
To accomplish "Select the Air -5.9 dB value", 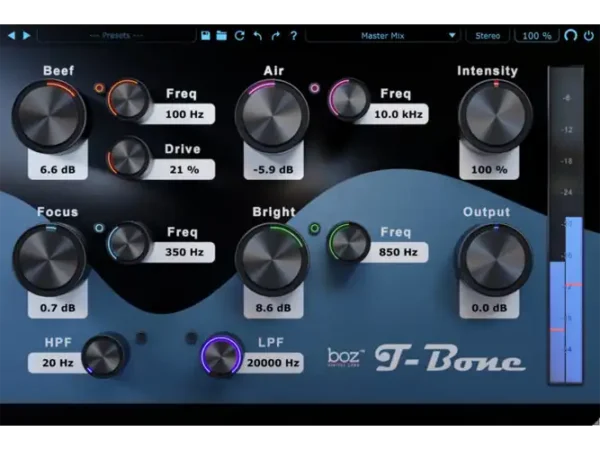I will pos(273,170).
